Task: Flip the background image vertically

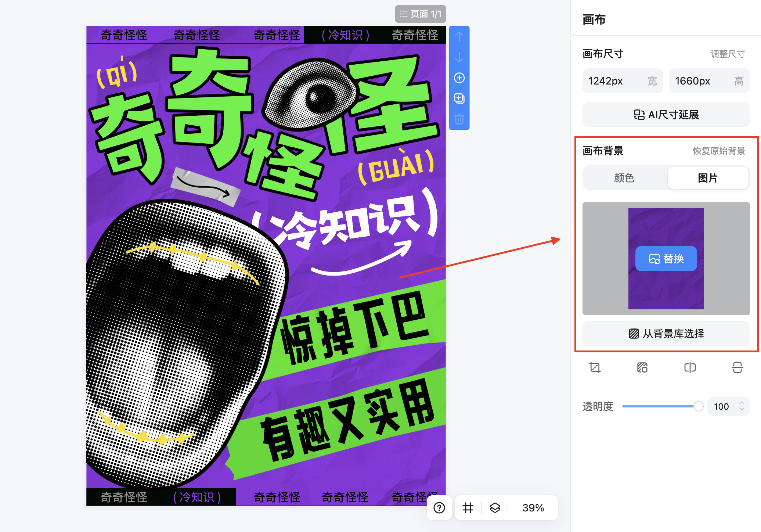Action: [737, 367]
